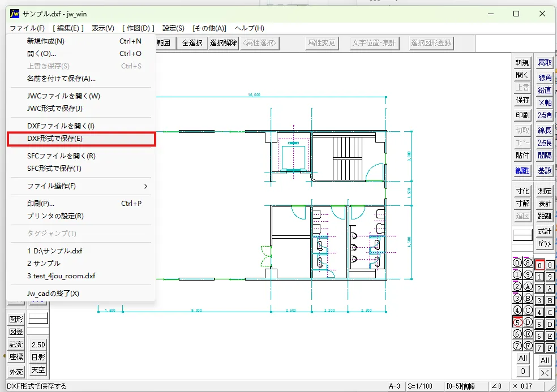The image size is (557, 392).
Task: Expand the ファイル操作(F) submenu
Action: click(80, 186)
